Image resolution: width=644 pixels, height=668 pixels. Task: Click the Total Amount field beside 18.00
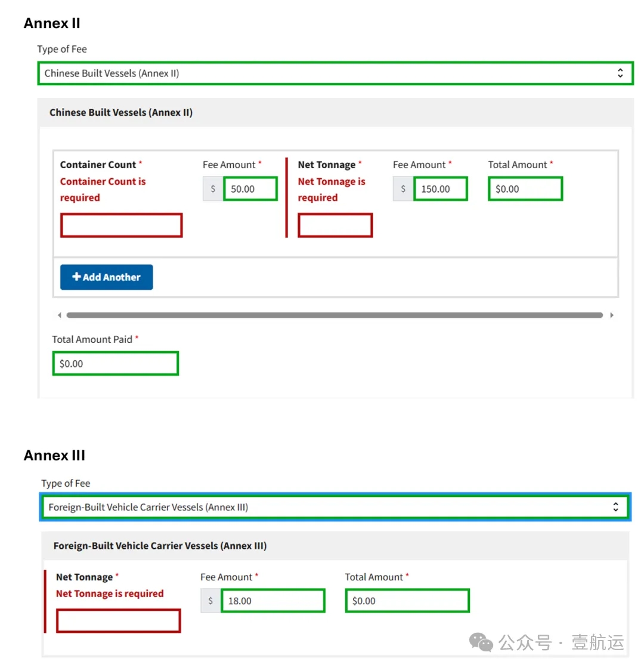(x=407, y=601)
